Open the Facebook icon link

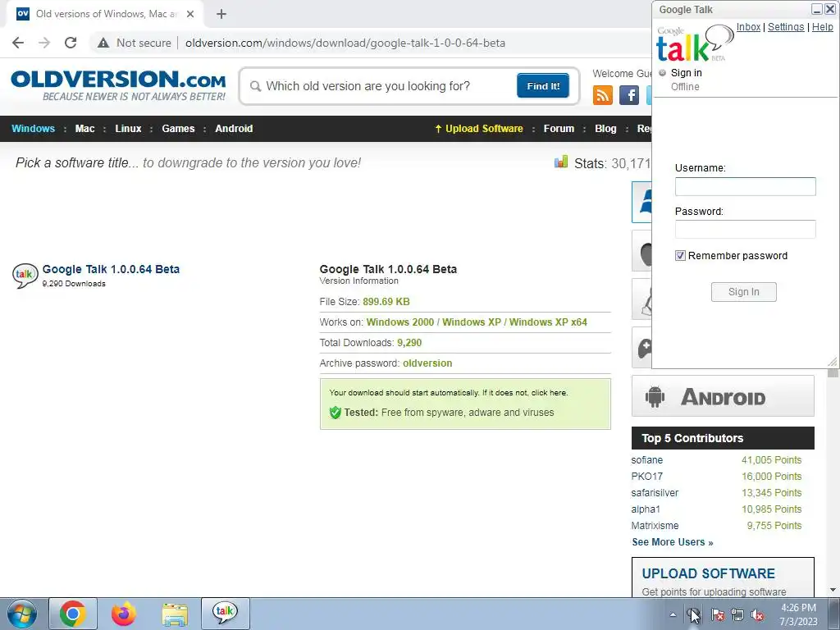click(x=629, y=95)
